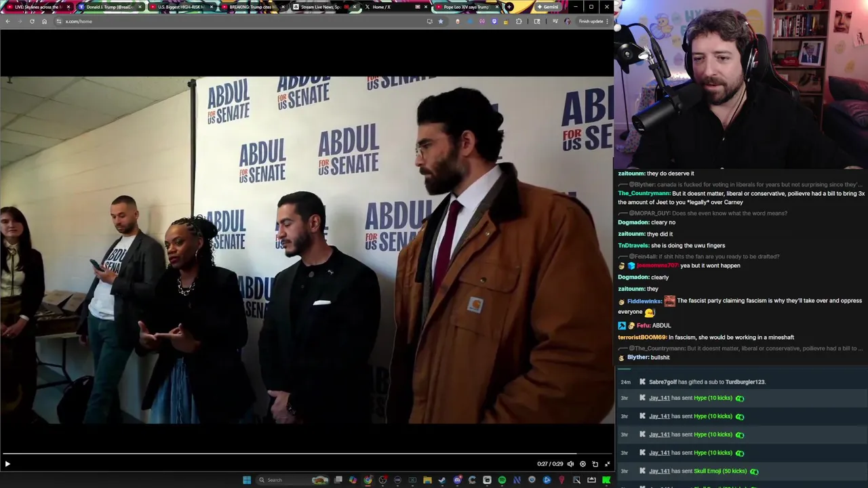Open a new browser tab

click(x=509, y=7)
